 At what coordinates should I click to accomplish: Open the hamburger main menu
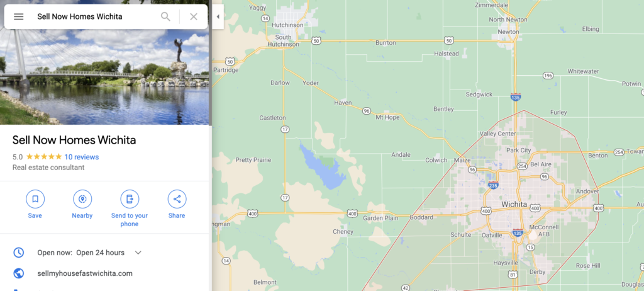coord(18,16)
